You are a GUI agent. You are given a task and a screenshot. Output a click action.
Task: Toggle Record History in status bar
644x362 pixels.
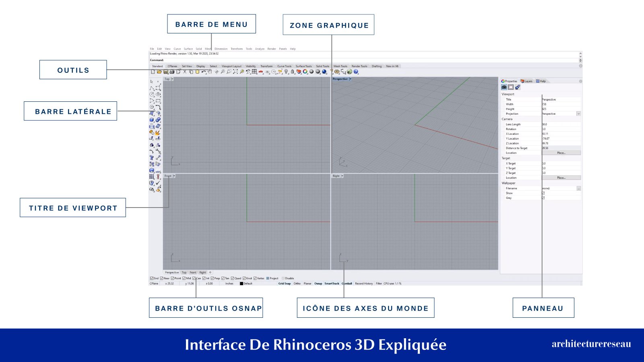click(x=364, y=284)
